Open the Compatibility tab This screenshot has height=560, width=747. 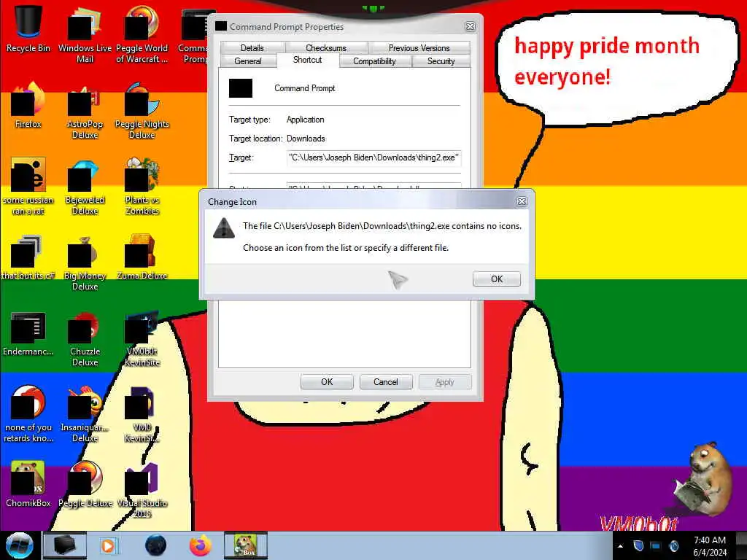tap(374, 61)
